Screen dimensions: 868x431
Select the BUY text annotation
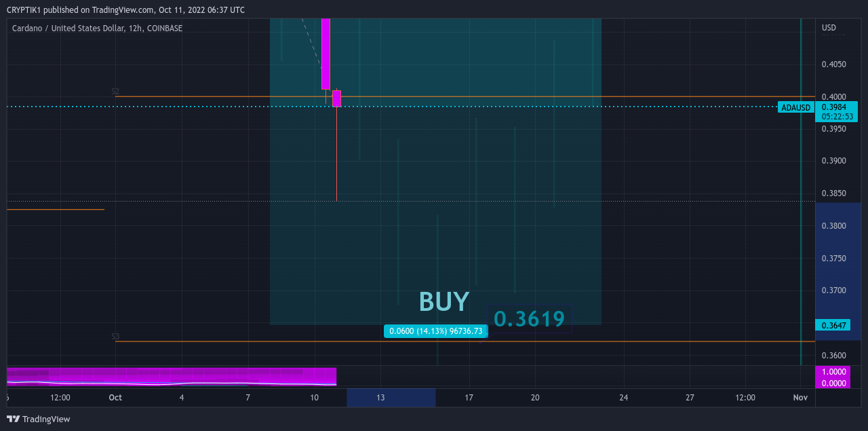tap(444, 301)
